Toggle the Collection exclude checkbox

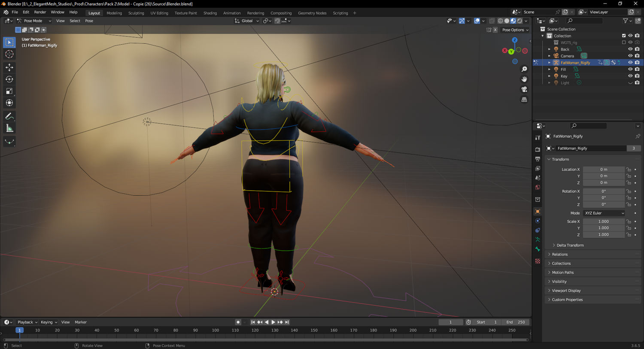point(624,36)
